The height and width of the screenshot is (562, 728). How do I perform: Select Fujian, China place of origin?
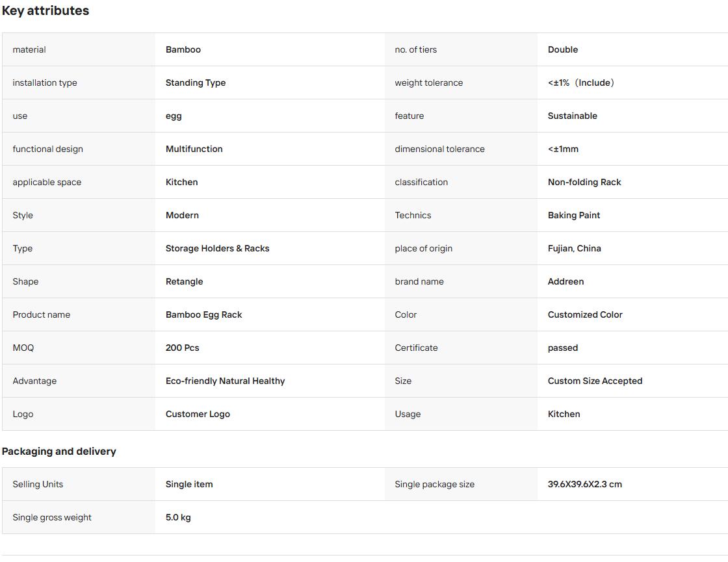pyautogui.click(x=575, y=248)
